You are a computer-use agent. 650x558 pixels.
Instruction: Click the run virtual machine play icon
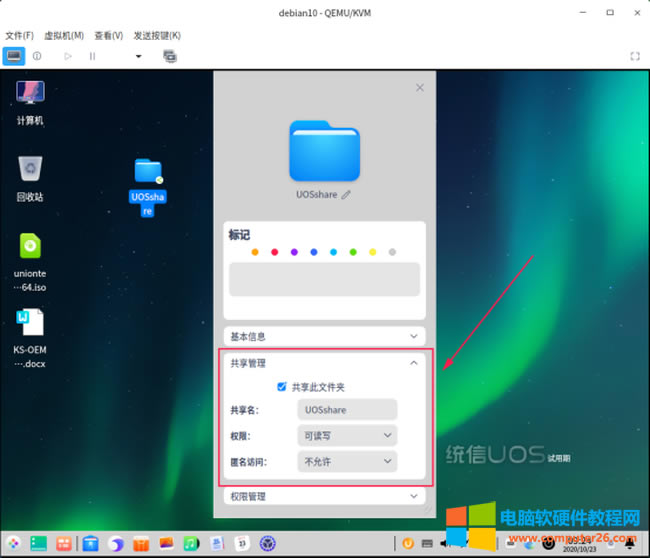click(68, 56)
